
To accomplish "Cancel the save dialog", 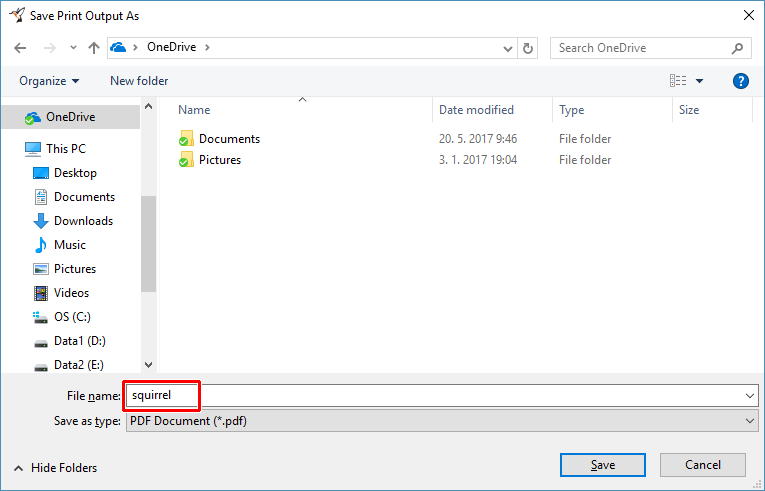I will click(x=703, y=465).
